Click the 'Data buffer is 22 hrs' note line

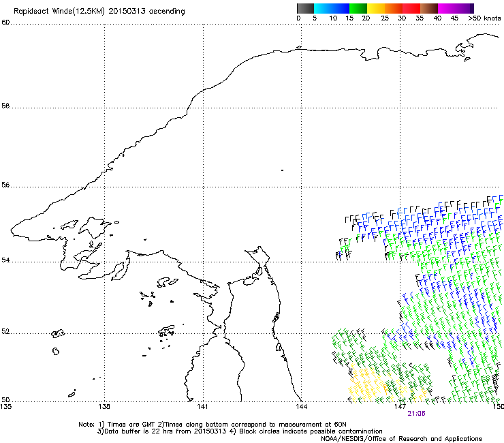click(x=240, y=431)
